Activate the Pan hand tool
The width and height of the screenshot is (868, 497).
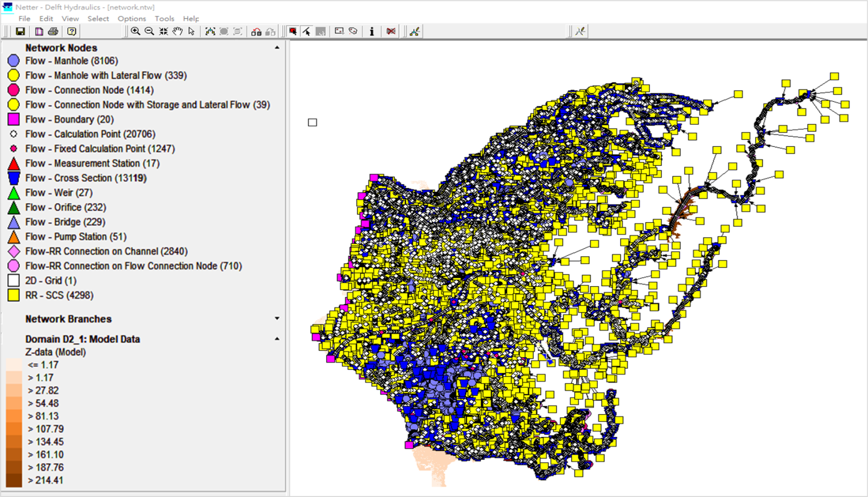(177, 31)
